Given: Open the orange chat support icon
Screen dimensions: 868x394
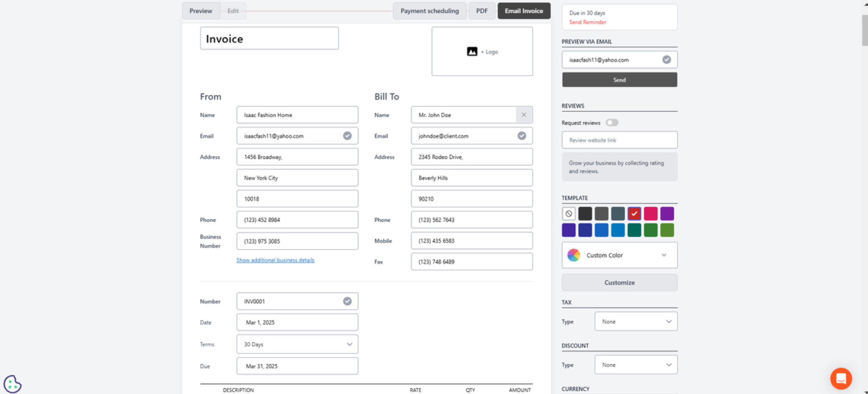Looking at the screenshot, I should [x=841, y=378].
